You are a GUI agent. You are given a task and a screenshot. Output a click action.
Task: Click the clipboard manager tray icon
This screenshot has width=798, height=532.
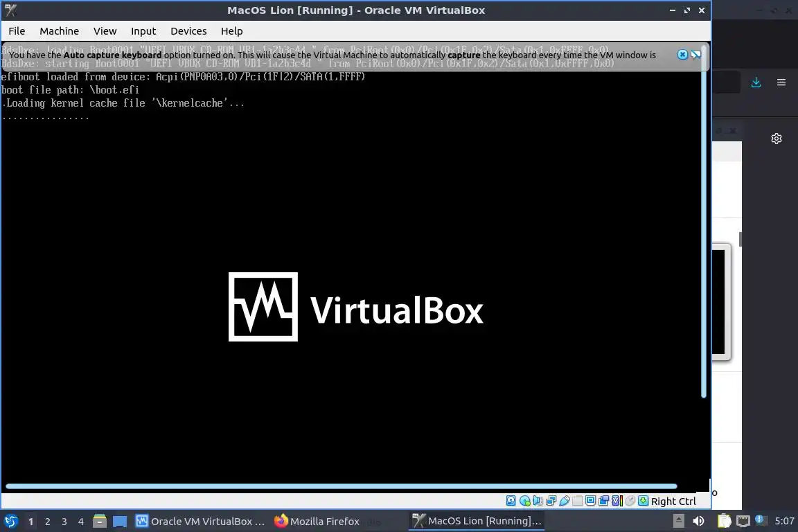click(x=724, y=521)
